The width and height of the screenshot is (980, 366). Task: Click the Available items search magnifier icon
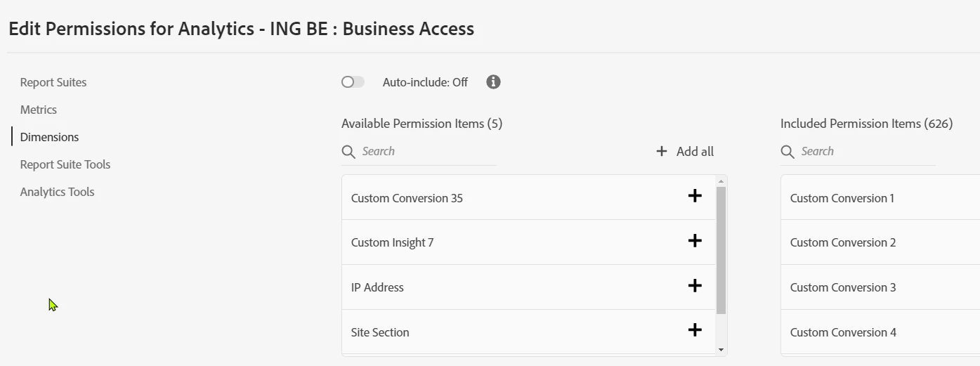(x=348, y=152)
